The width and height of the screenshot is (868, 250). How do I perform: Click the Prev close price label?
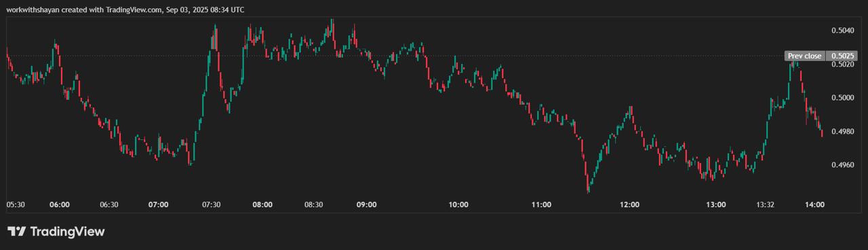click(804, 56)
